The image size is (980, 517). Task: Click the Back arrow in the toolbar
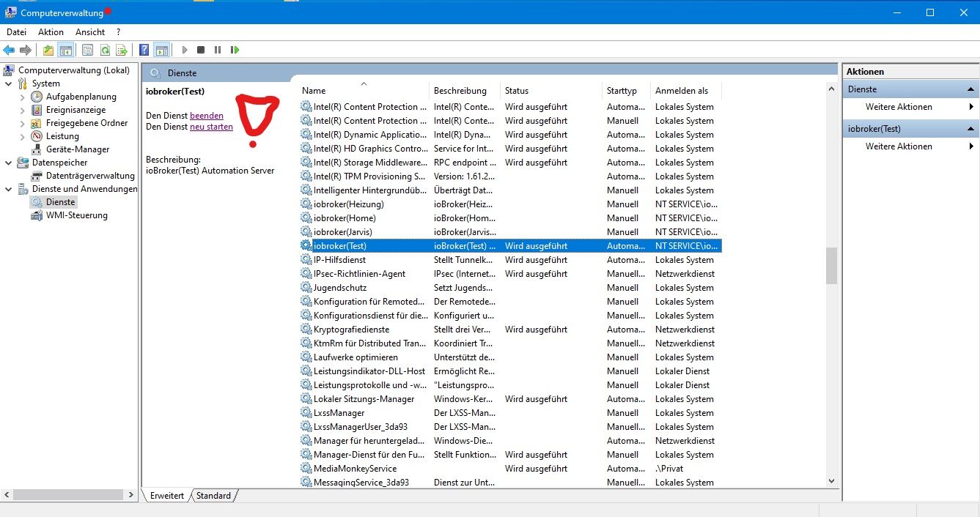point(9,50)
